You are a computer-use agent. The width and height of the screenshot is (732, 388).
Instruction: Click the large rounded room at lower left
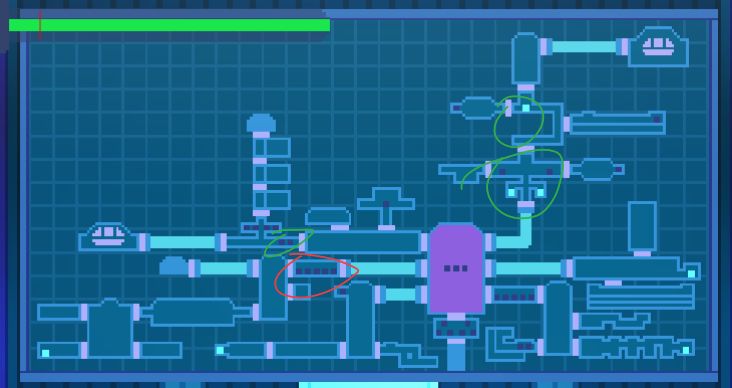click(x=193, y=312)
